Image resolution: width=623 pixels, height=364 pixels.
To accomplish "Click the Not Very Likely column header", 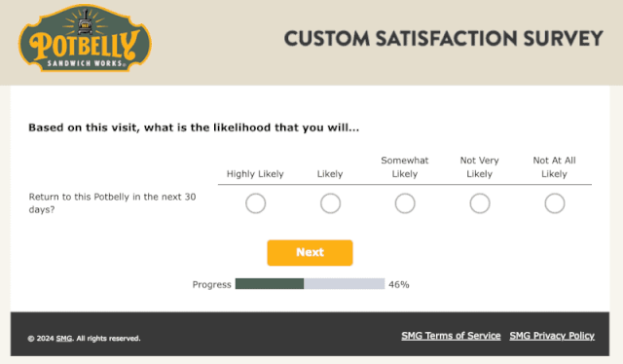I will (480, 167).
